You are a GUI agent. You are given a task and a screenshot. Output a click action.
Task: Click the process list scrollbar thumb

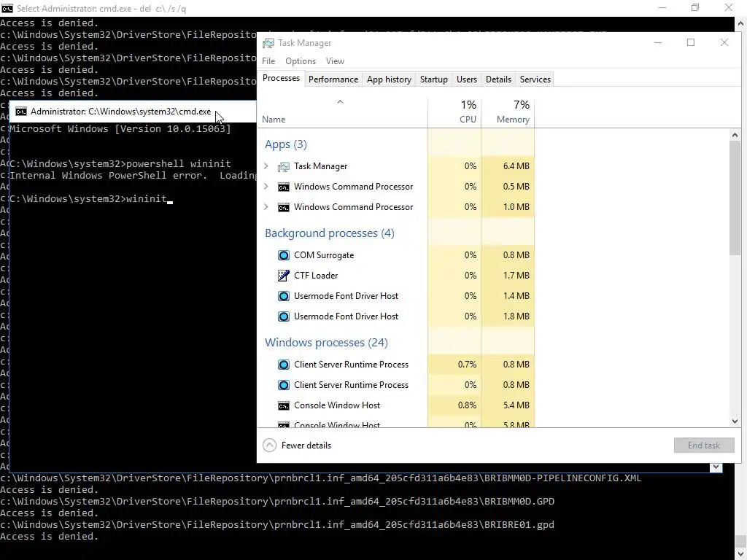735,198
